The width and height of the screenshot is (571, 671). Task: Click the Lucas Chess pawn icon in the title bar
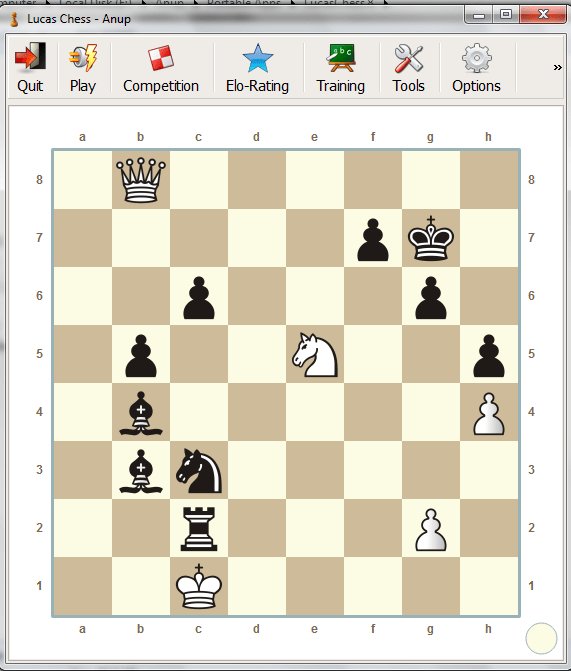[x=14, y=19]
